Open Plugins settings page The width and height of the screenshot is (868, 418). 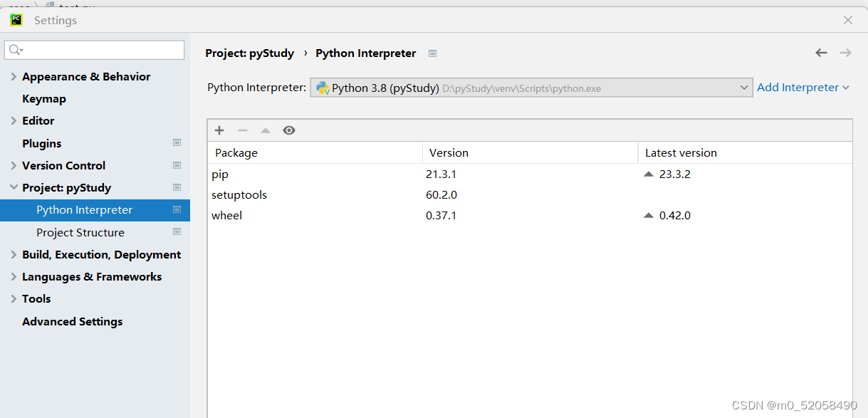(42, 143)
